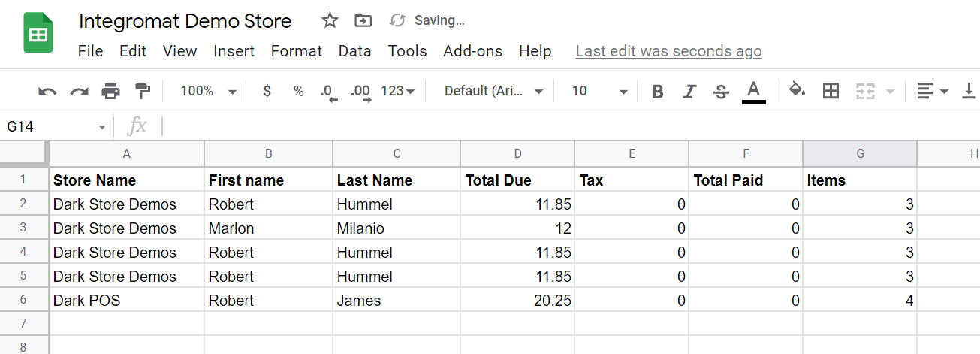
Task: Decrease decimal places
Action: 329,92
